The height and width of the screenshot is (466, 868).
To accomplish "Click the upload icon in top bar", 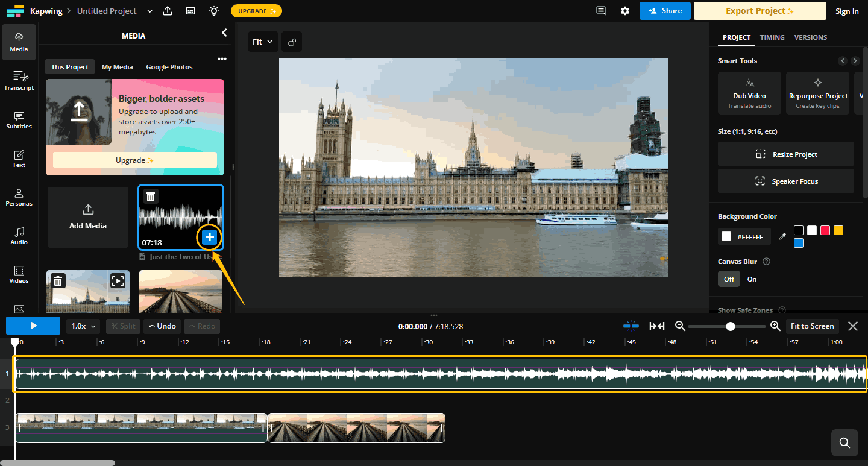I will [x=168, y=11].
